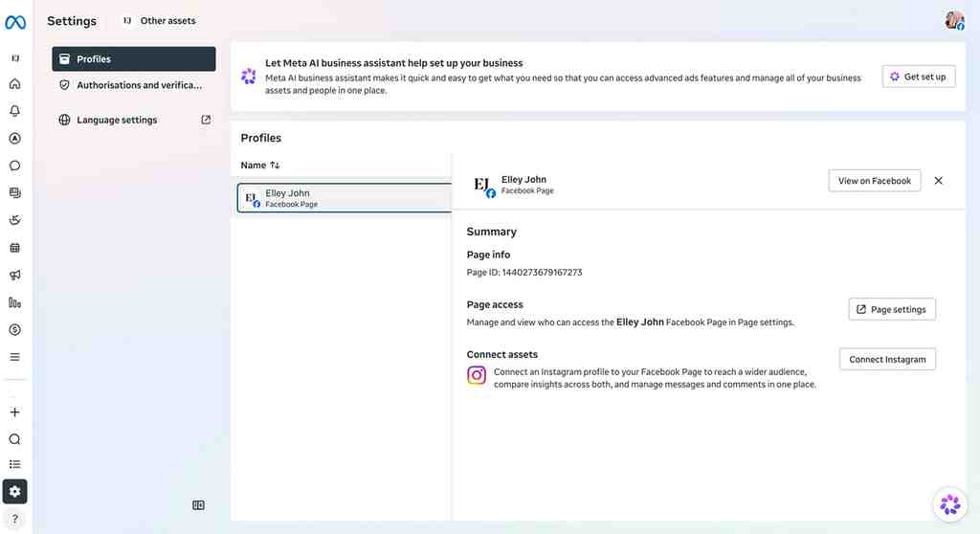The height and width of the screenshot is (534, 980).
Task: Open Insights bar chart icon
Action: 15,302
